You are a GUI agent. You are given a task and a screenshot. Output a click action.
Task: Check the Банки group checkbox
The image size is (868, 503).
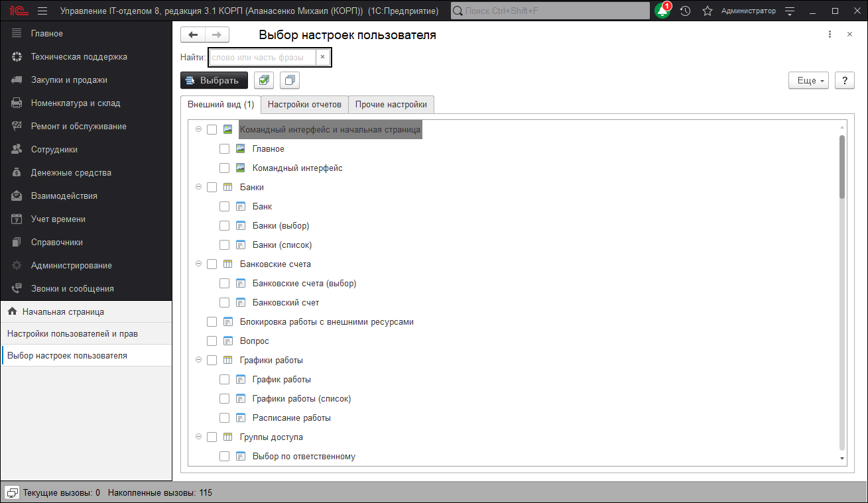[x=212, y=188]
